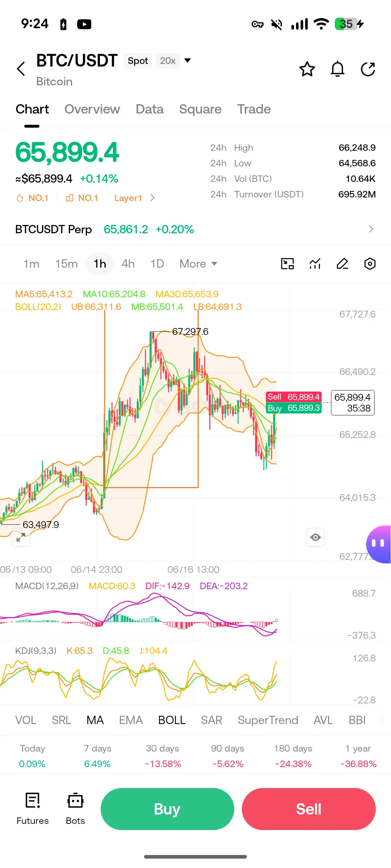Toggle chart visibility eye icon
The width and height of the screenshot is (391, 868).
(x=315, y=537)
